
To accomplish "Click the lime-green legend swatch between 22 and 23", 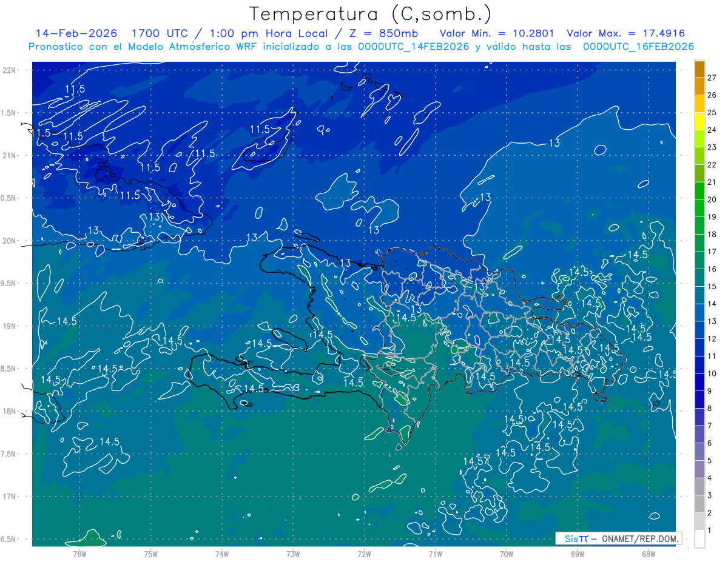I will tap(699, 156).
